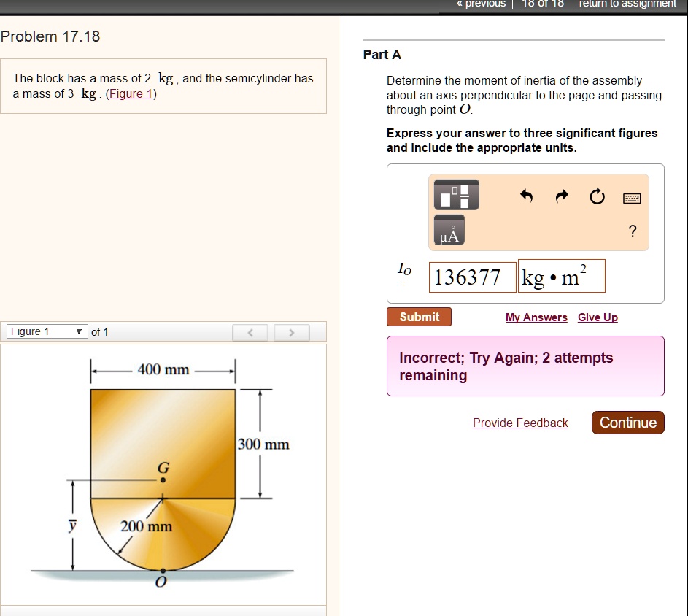Click inside the Io answer input box

[x=471, y=276]
